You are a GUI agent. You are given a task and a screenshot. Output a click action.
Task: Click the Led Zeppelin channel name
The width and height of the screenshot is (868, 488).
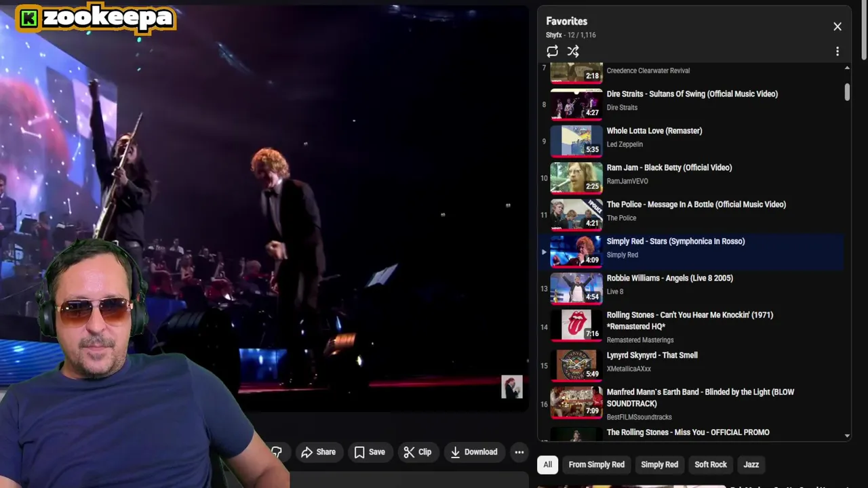tap(625, 144)
